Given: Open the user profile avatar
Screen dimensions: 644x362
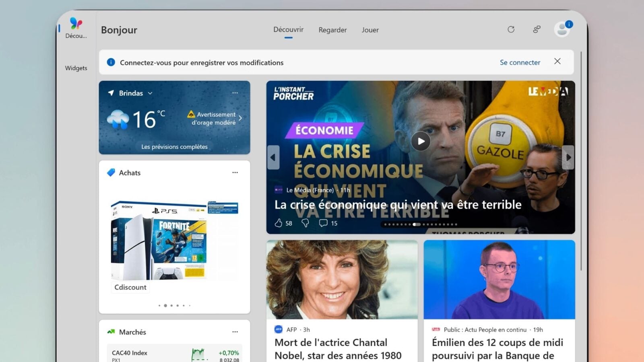Looking at the screenshot, I should (x=562, y=29).
